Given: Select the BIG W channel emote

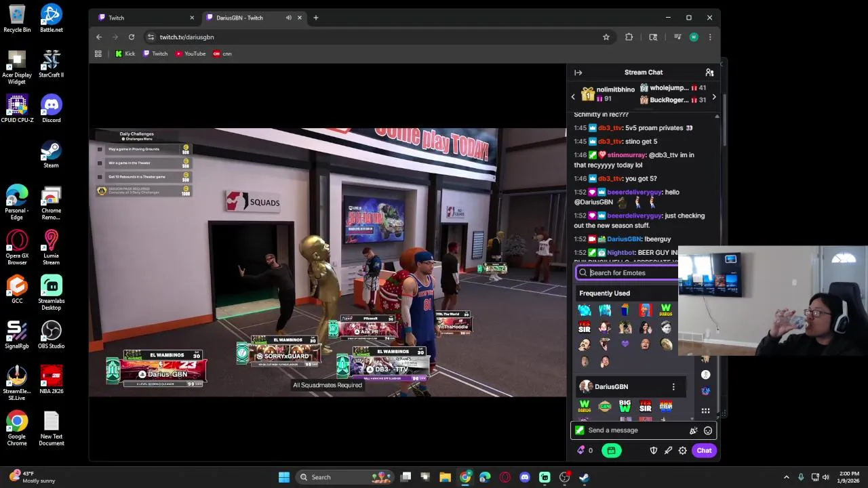Looking at the screenshot, I should click(x=625, y=406).
